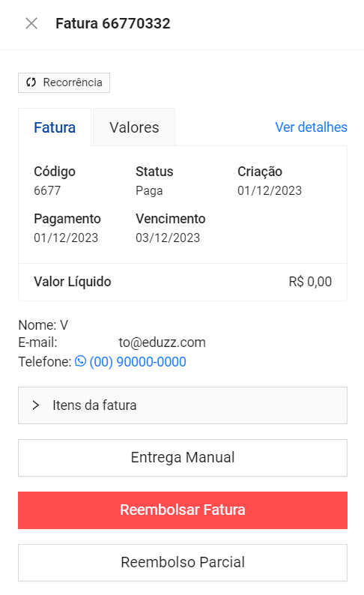Screen dimensions: 364x595
Task: Click the Recorrência tag button
Action: [x=64, y=82]
